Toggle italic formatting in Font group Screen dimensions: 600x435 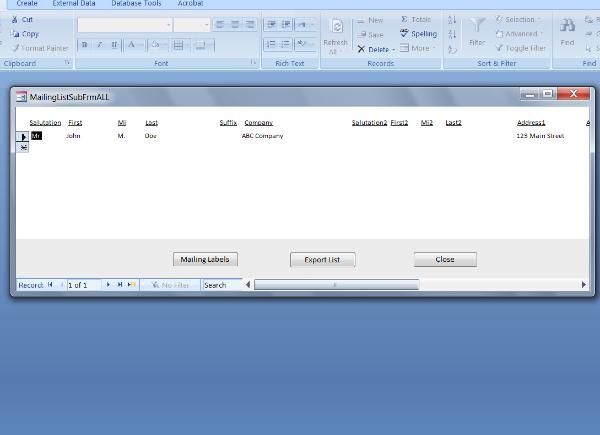click(99, 45)
